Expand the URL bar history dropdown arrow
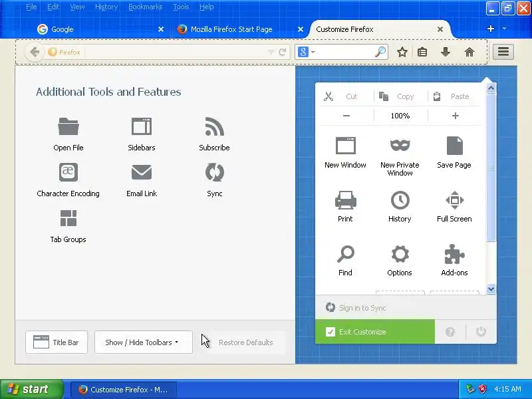Image resolution: width=532 pixels, height=399 pixels. click(271, 53)
